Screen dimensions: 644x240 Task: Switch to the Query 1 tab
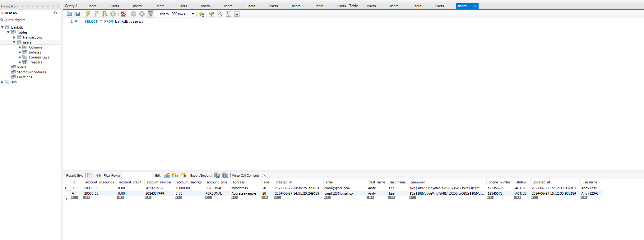71,6
